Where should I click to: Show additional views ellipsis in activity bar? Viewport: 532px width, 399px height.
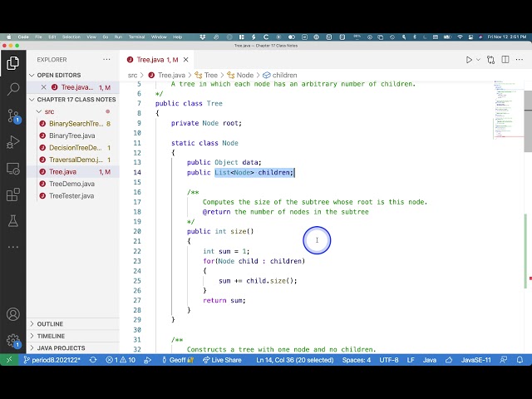pos(13,247)
